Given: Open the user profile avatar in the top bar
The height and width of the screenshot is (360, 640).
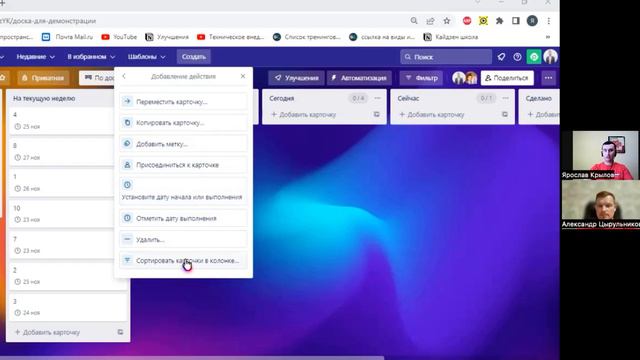Looking at the screenshot, I should point(550,57).
